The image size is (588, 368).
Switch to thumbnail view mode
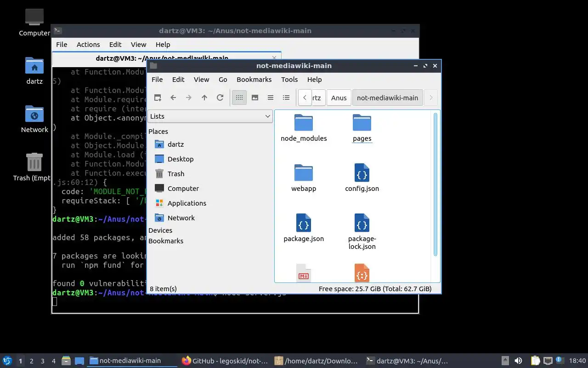click(x=255, y=98)
